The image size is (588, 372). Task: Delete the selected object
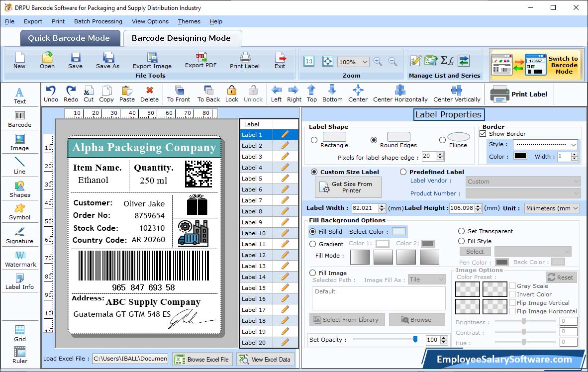(149, 94)
